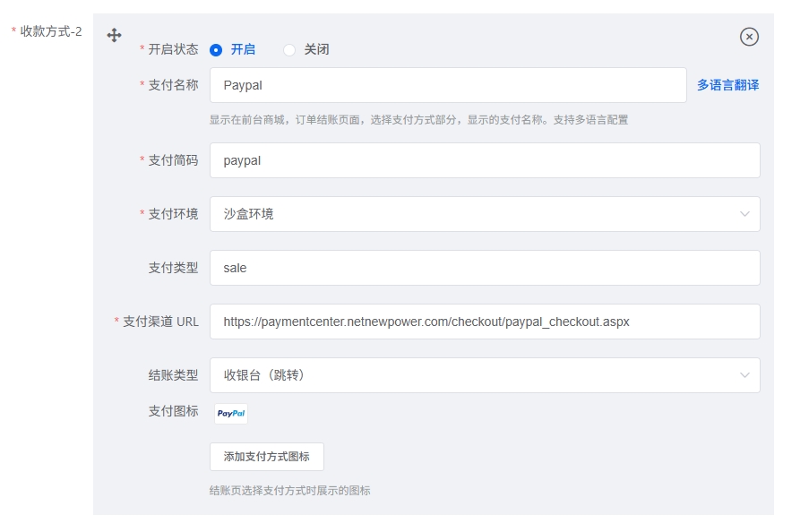The image size is (809, 532).
Task: Click the 开启状态 field label
Action: [x=173, y=49]
